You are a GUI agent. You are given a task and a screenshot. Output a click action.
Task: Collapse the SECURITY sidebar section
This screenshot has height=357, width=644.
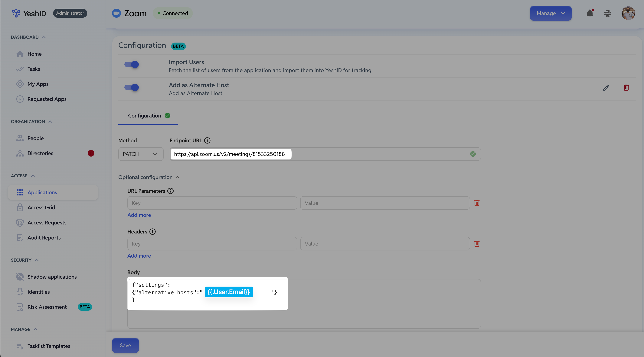click(25, 260)
